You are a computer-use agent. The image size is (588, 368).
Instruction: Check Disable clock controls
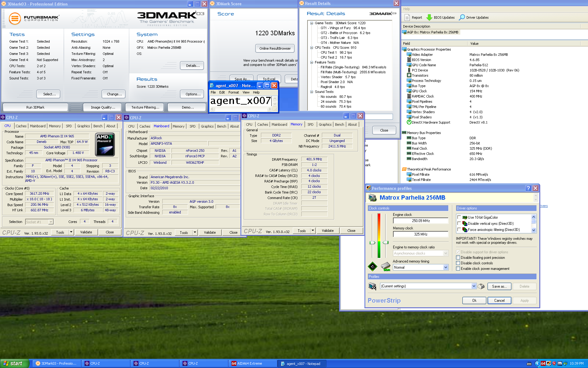tap(458, 263)
